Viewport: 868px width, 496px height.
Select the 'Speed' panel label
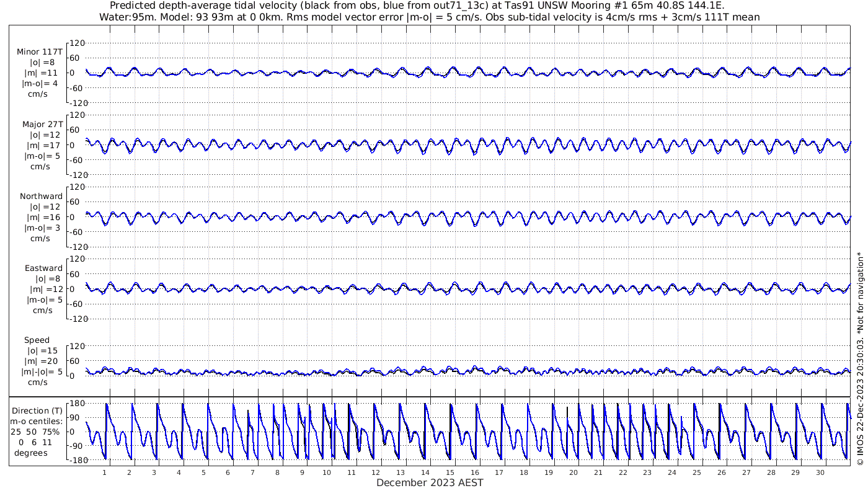(37, 340)
